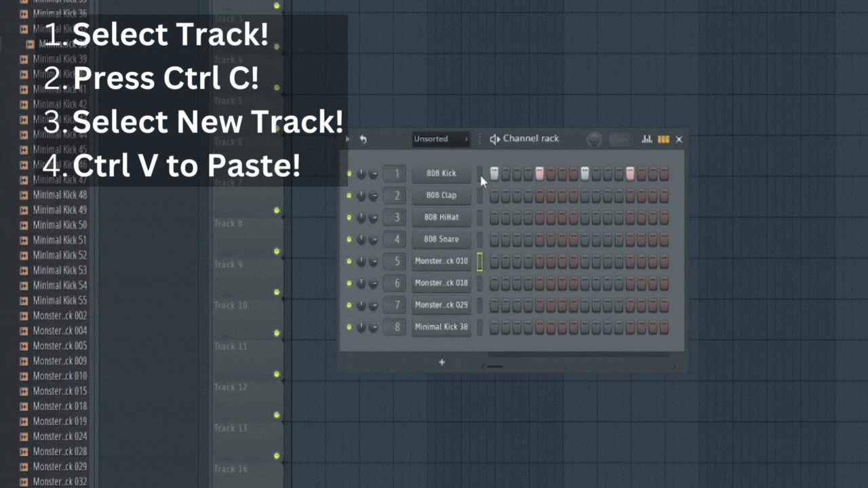The image size is (868, 488).
Task: Adjust the 808 HiHat volume knob
Action: pyautogui.click(x=373, y=218)
